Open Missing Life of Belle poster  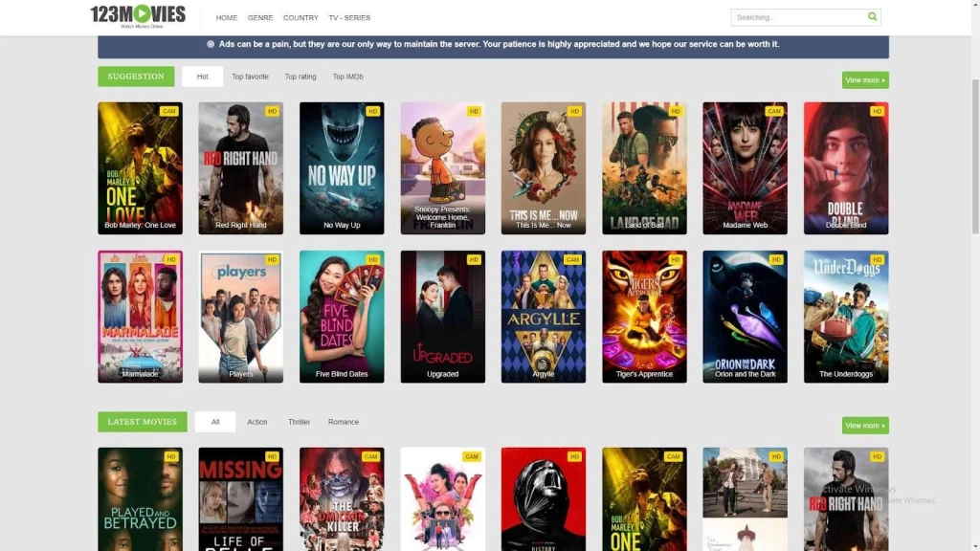point(240,499)
